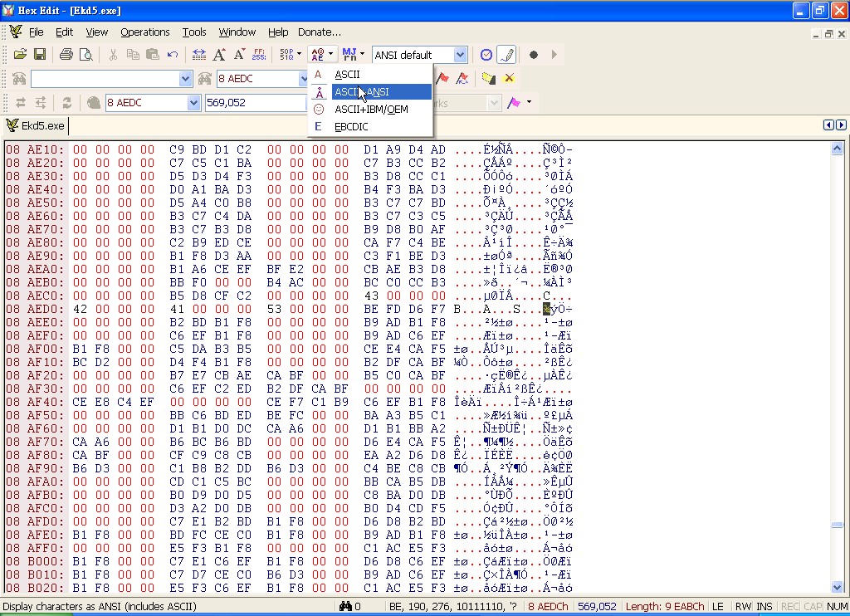
Task: Click the scrollbar up arrow
Action: tap(837, 148)
